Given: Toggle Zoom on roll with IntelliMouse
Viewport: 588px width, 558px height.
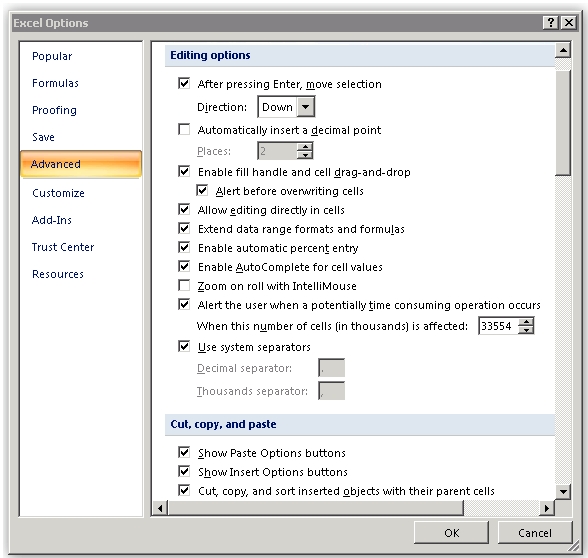Looking at the screenshot, I should [x=184, y=286].
